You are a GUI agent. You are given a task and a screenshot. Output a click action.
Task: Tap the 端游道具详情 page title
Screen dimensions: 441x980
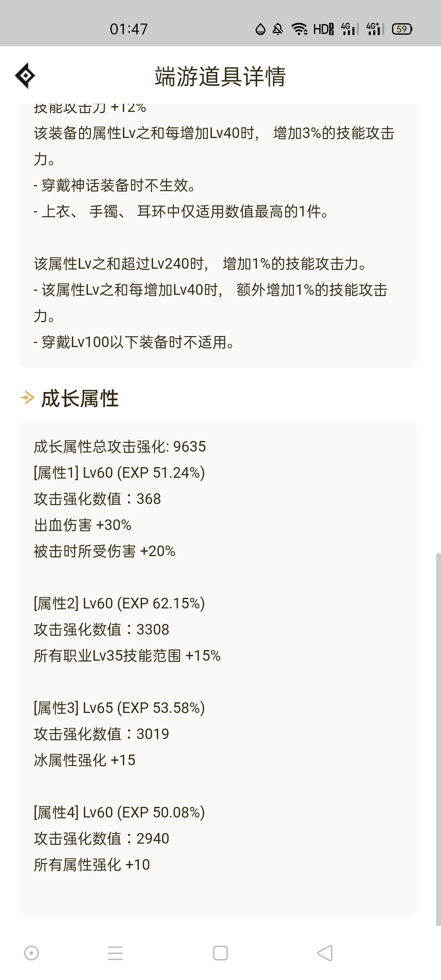point(220,76)
